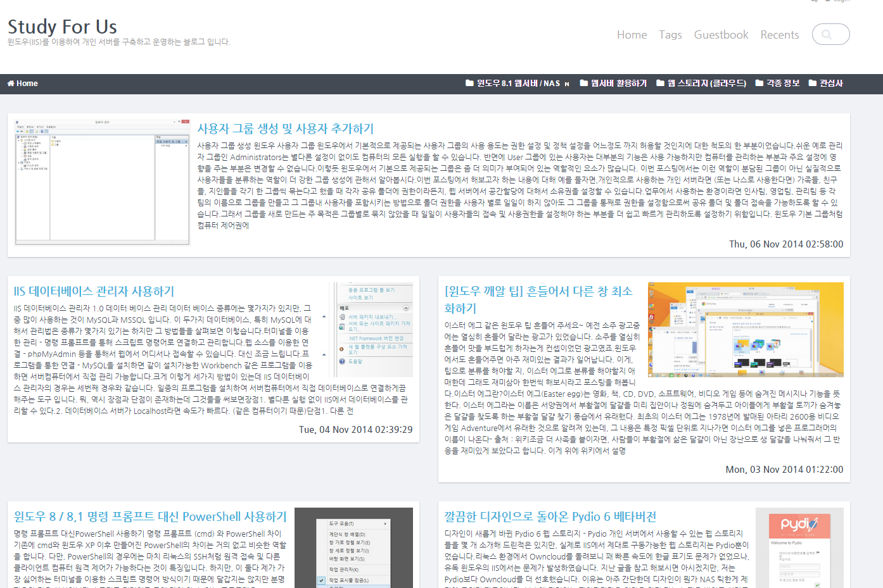This screenshot has height=588, width=883.
Task: Open the Recents page from the top navigation
Action: tap(780, 35)
